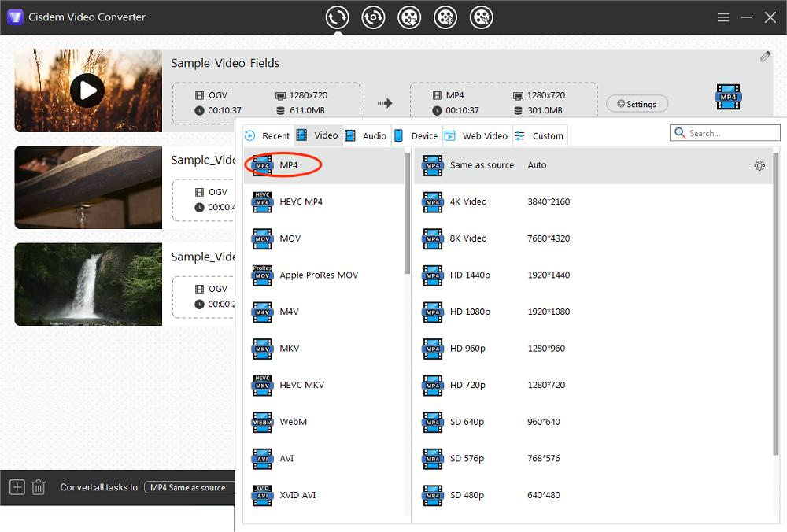Choose SD 640p preset
This screenshot has height=532, width=787.
coord(593,422)
